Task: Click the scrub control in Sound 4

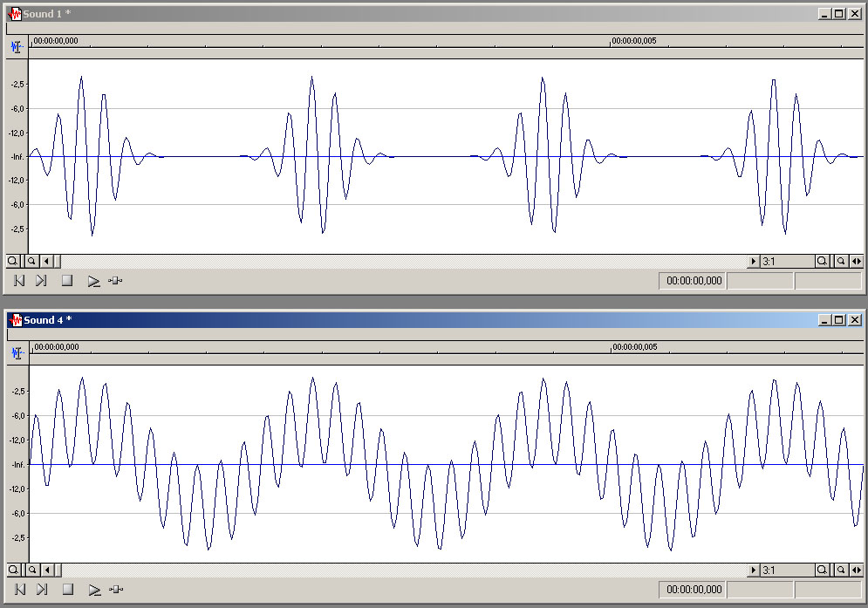Action: click(x=116, y=589)
